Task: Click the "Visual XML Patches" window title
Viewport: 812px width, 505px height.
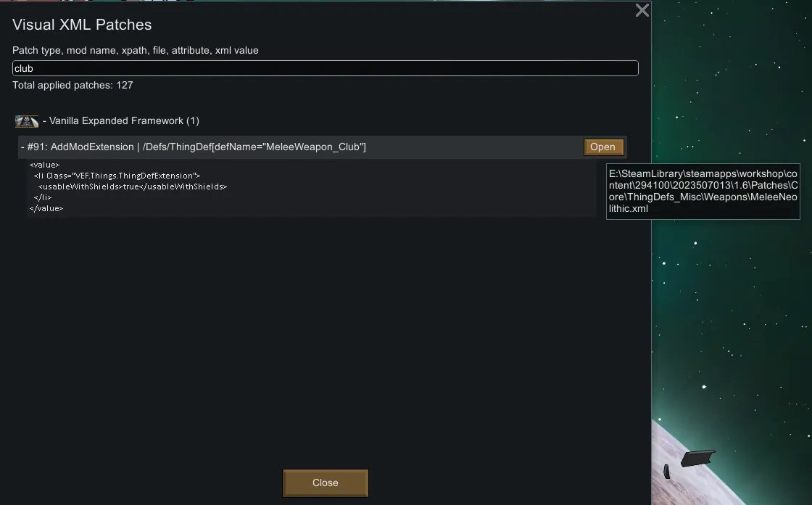Action: (82, 25)
